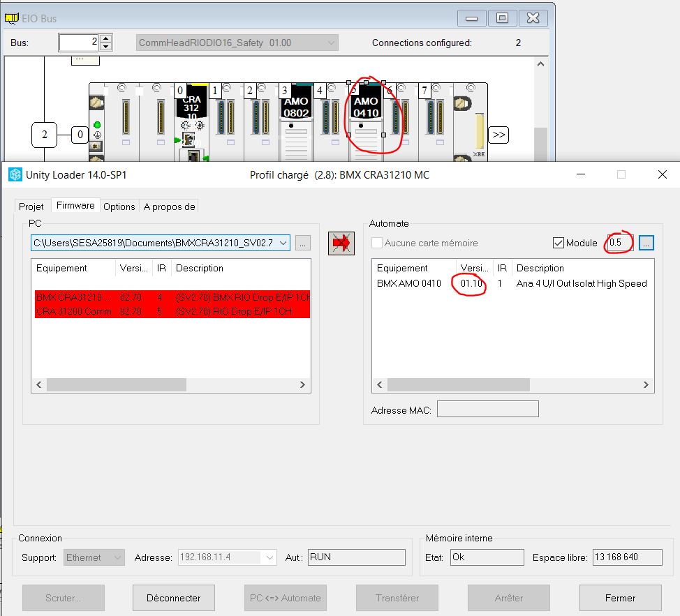Click Automate list horizontal scrollbar thumb
680x616 pixels.
(459, 384)
